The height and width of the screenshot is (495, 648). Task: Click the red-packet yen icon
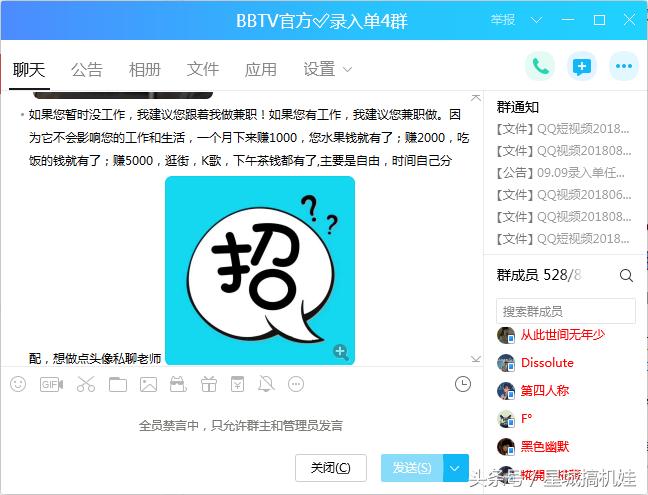pyautogui.click(x=237, y=384)
